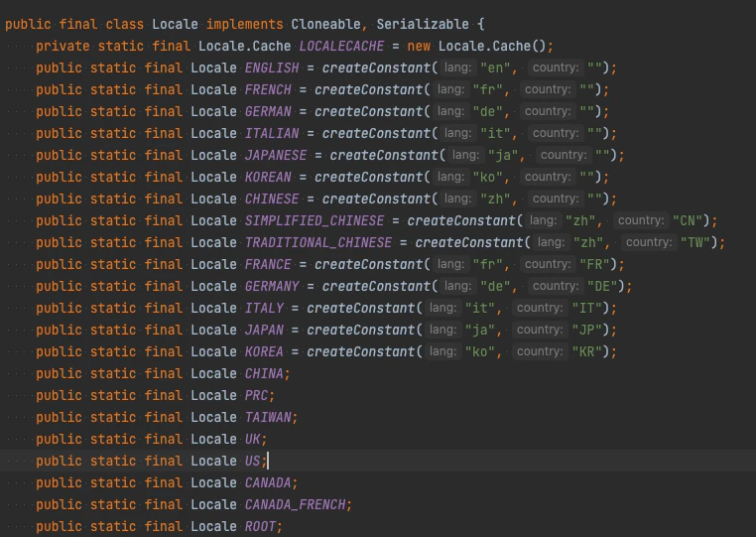756x537 pixels.
Task: Click the "lang:" hint on the FRENCH line
Action: click(x=450, y=89)
